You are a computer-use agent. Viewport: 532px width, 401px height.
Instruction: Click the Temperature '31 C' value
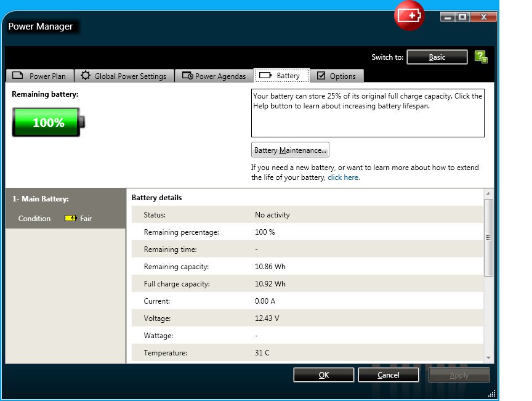point(262,353)
